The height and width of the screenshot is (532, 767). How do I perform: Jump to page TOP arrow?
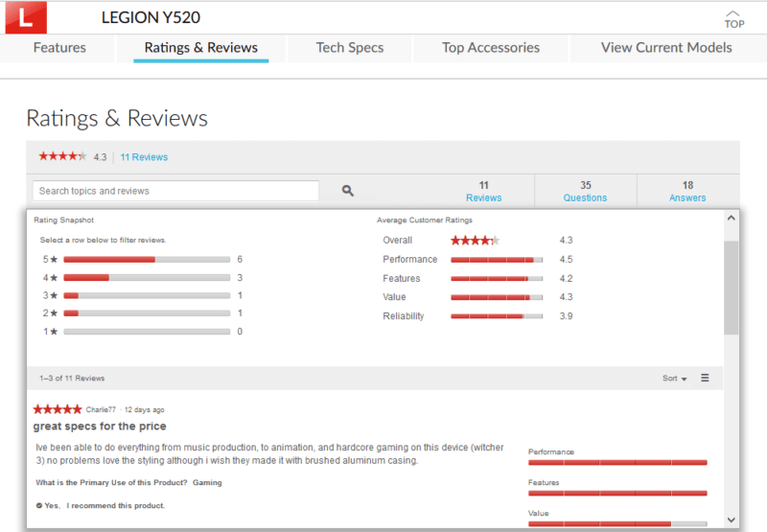tap(733, 20)
